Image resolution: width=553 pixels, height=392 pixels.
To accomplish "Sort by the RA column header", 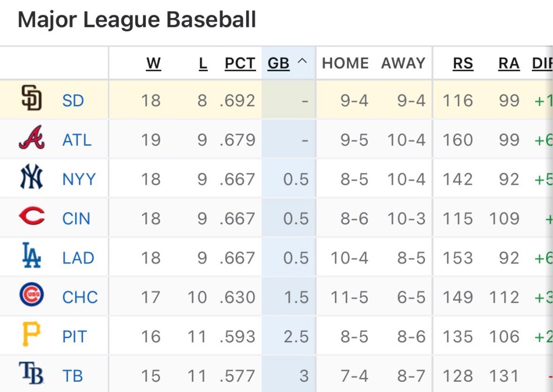I will 508,63.
